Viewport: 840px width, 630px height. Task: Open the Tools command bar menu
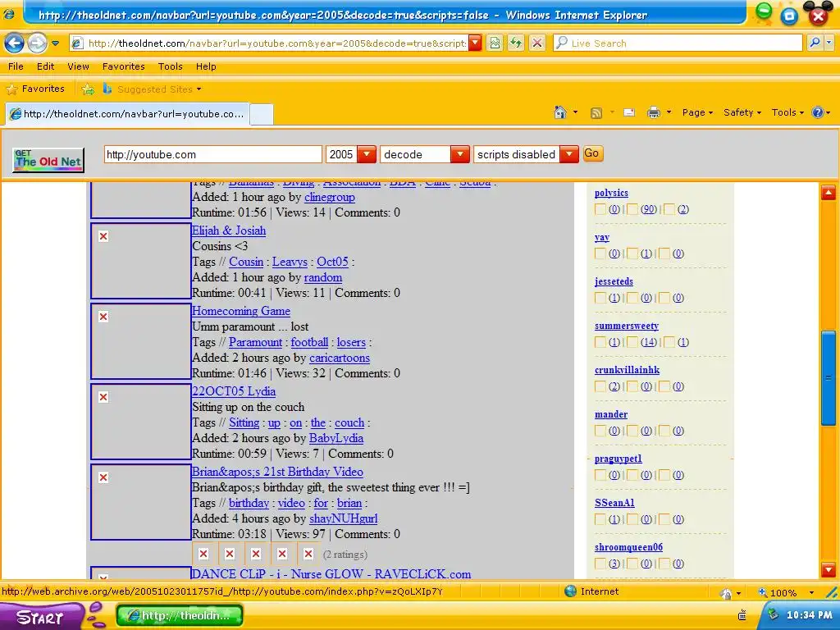[x=787, y=112]
